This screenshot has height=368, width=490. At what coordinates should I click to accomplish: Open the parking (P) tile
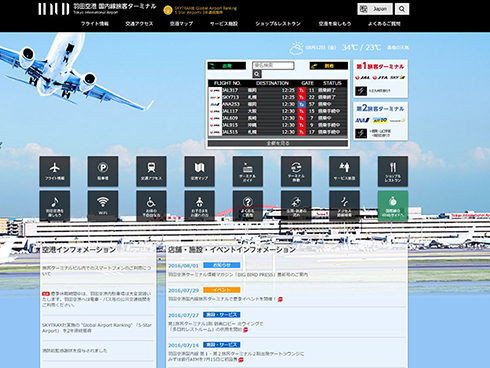coord(103,171)
